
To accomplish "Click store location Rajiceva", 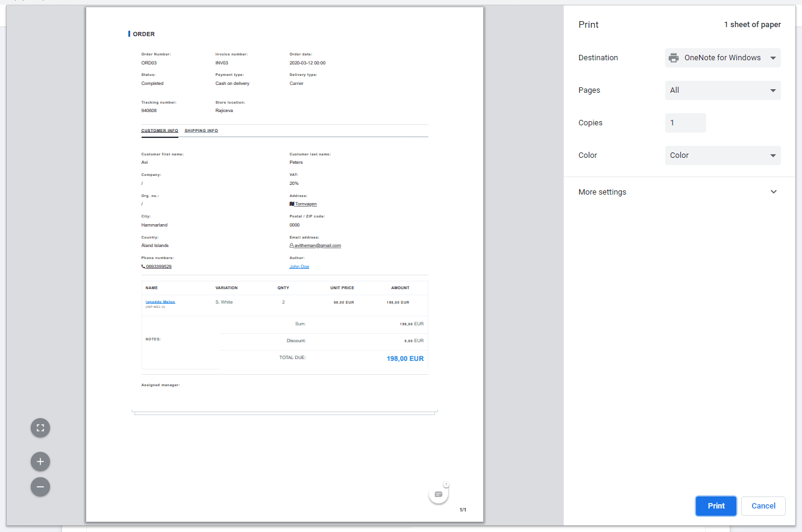I will click(x=224, y=111).
